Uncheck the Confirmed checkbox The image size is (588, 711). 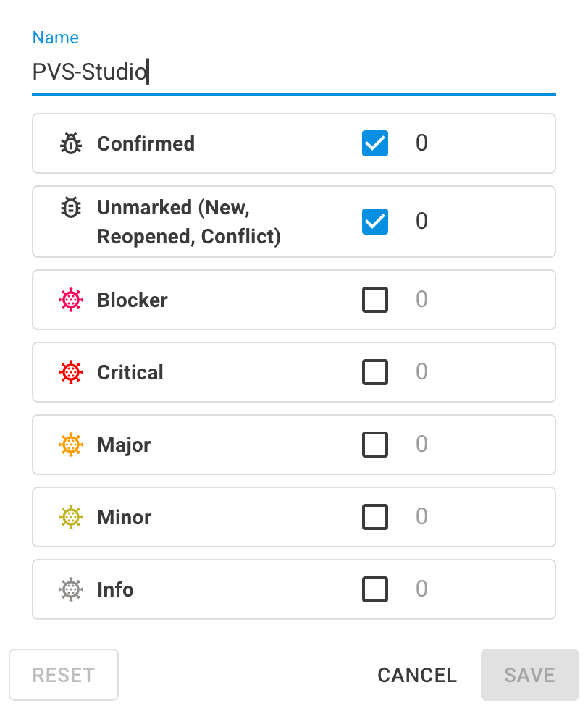click(x=375, y=143)
